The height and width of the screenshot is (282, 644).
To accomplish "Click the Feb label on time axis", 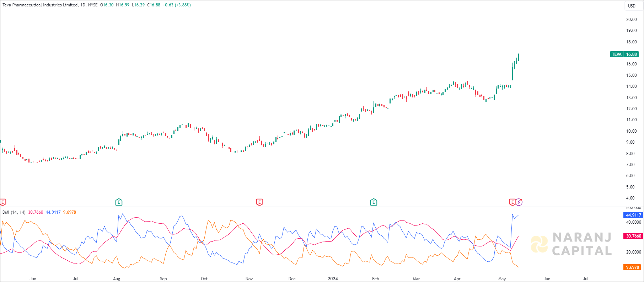I will 375,279.
